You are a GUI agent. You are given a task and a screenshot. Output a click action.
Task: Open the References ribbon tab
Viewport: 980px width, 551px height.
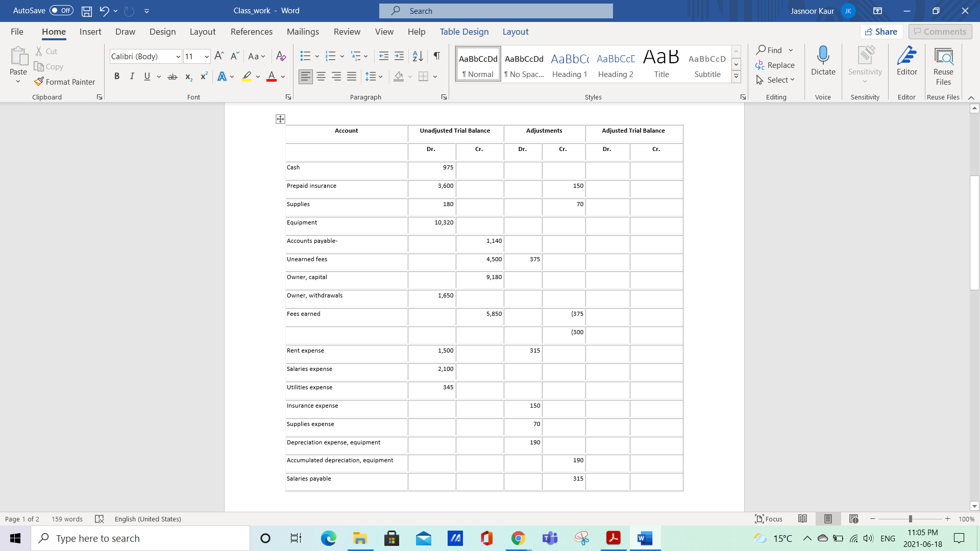point(252,32)
